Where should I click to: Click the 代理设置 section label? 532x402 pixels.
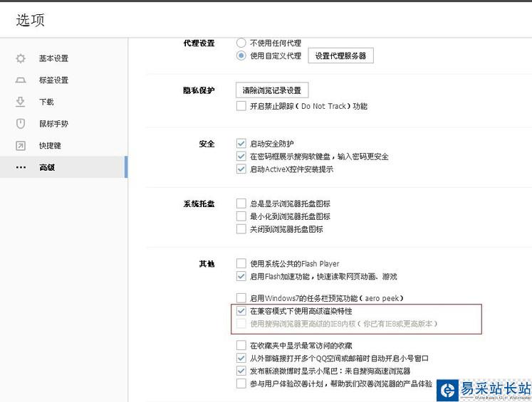(x=199, y=43)
